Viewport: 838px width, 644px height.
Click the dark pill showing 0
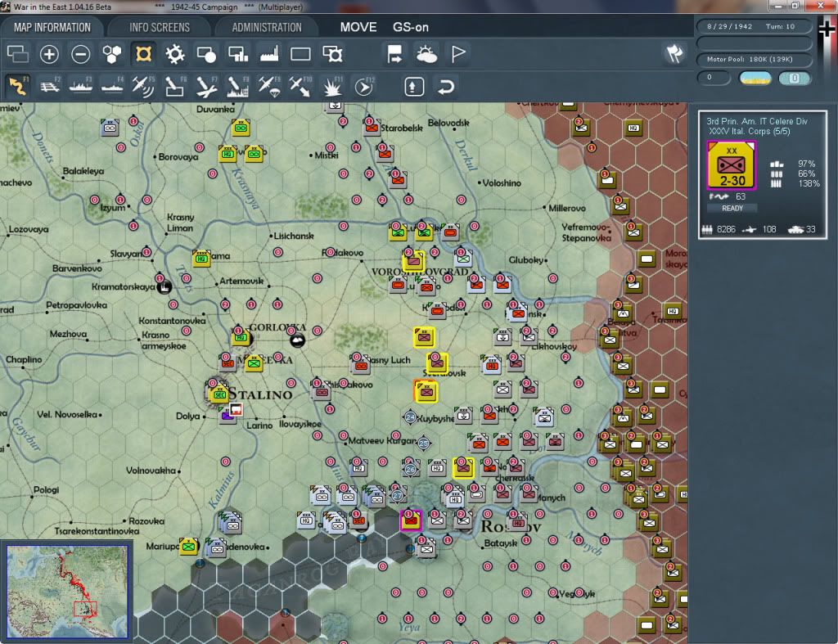click(714, 78)
